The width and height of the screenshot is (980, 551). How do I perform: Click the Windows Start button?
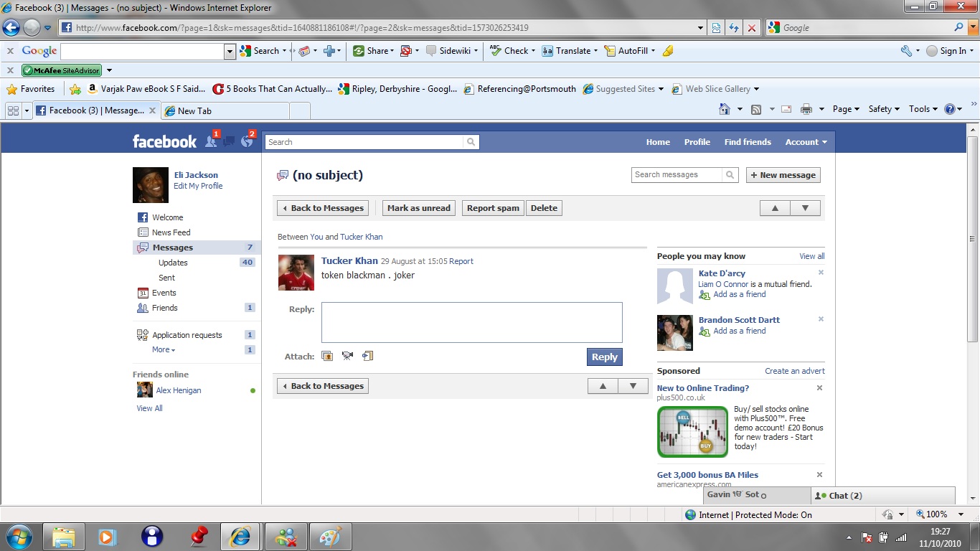pos(19,536)
